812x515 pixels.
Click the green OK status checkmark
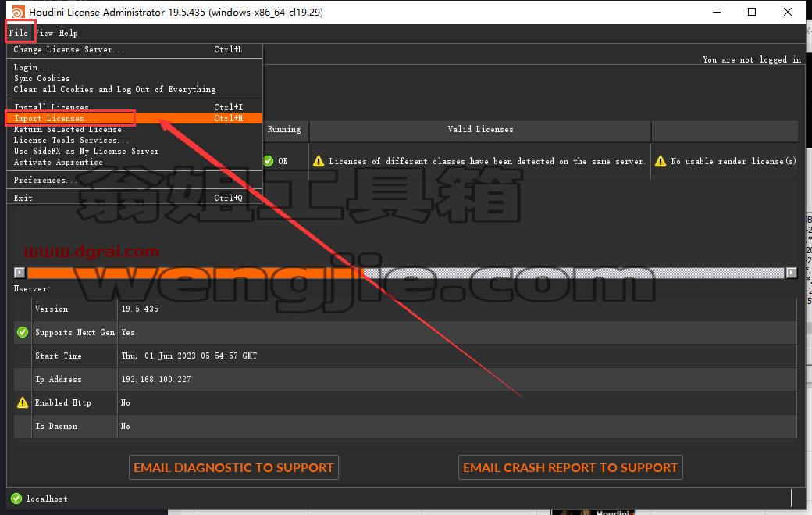(269, 161)
